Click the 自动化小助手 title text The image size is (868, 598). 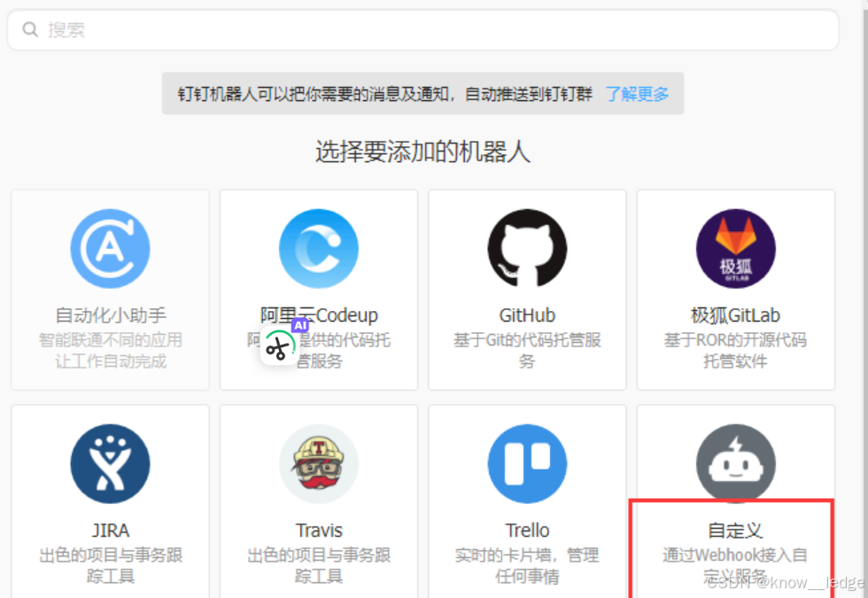(x=110, y=315)
